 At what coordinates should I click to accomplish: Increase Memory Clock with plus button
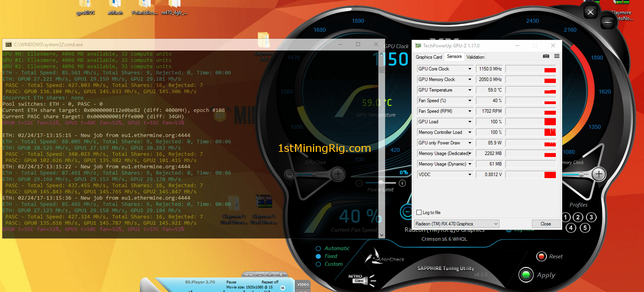point(599,174)
